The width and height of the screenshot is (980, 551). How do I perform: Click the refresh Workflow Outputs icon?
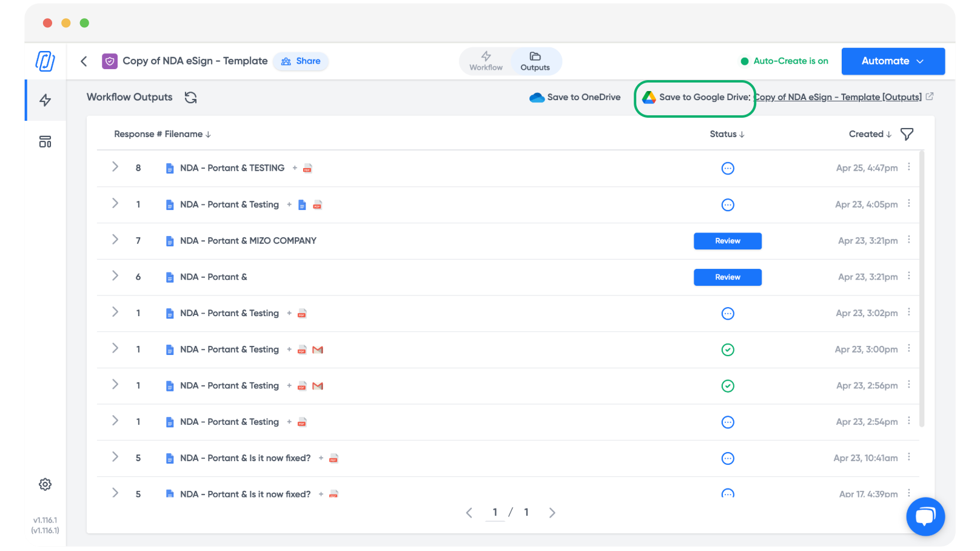[x=190, y=98]
